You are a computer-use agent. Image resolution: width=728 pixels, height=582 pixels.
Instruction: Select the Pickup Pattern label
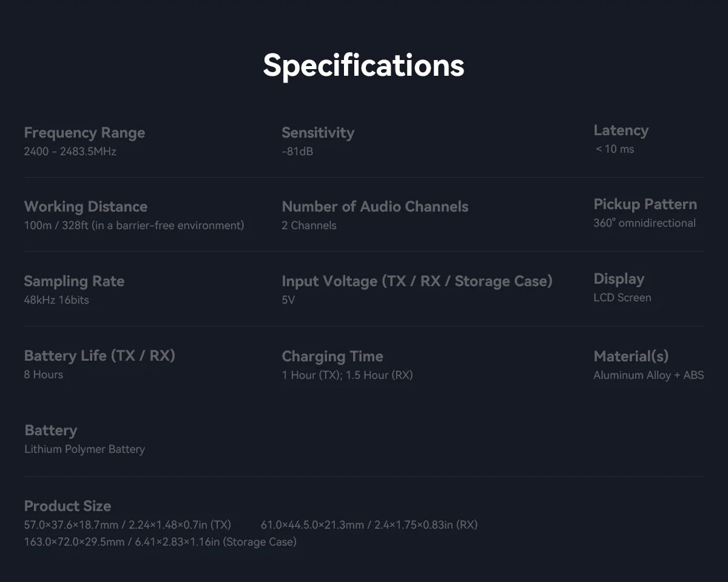click(645, 204)
